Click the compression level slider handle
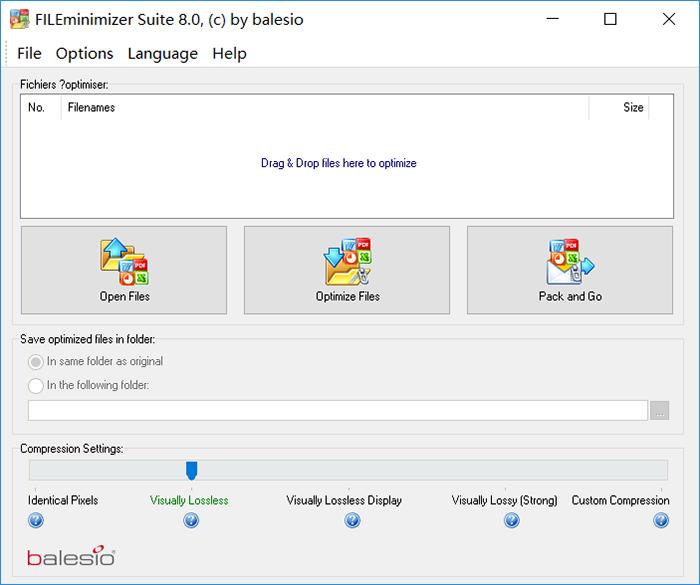700x585 pixels. [192, 470]
